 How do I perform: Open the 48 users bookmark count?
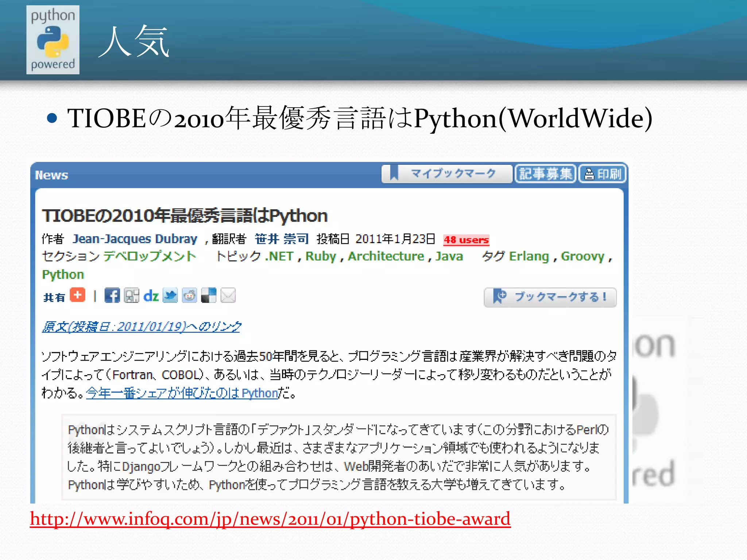pyautogui.click(x=466, y=240)
